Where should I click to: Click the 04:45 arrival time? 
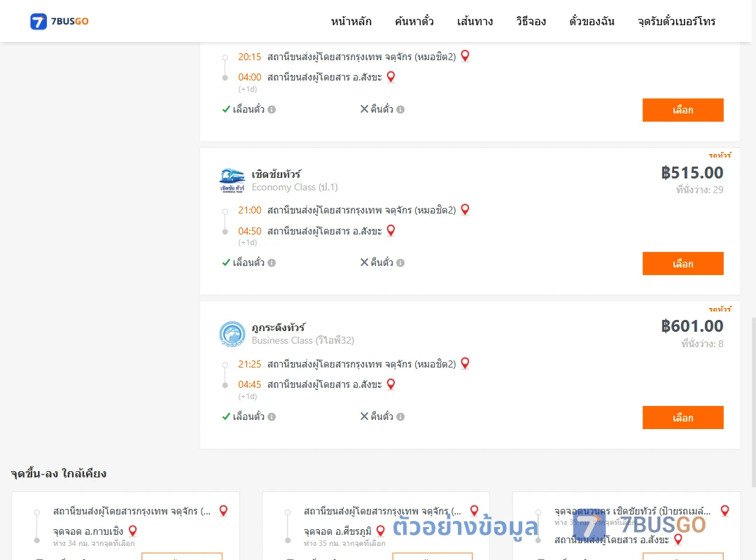[250, 384]
